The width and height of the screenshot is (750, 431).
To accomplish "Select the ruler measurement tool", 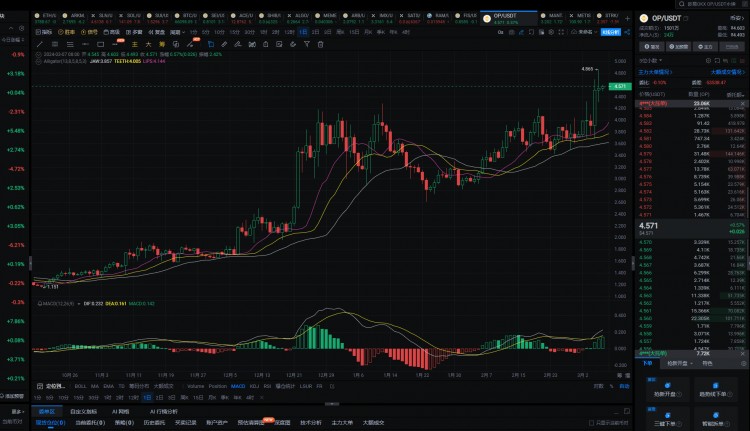I will coord(224,44).
